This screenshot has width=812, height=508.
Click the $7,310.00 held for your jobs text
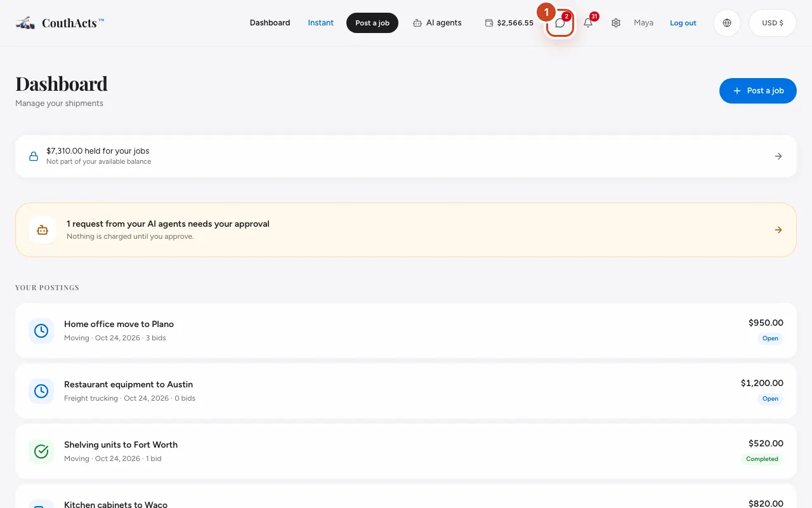[x=98, y=151]
